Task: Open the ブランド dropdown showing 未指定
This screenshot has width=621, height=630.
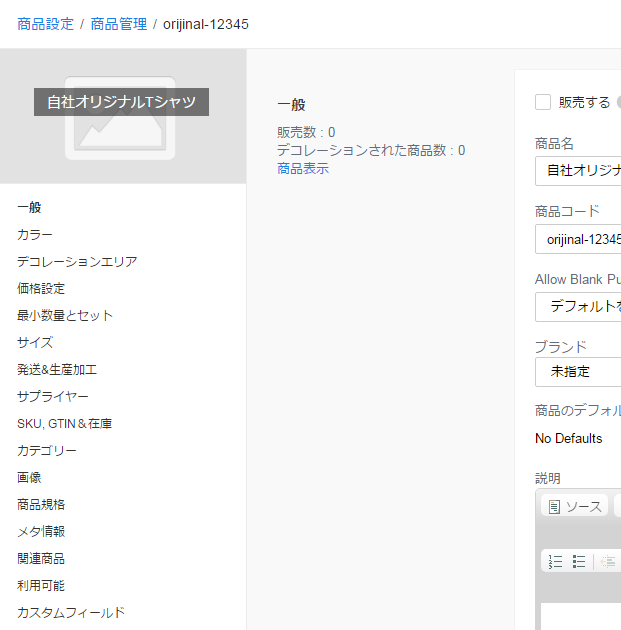Action: [x=578, y=371]
